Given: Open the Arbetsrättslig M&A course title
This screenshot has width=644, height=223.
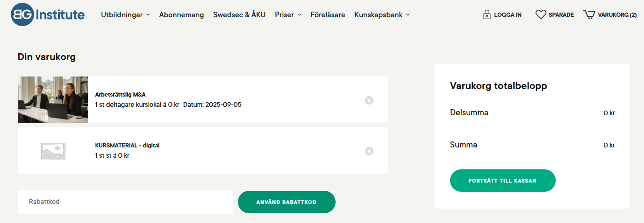Looking at the screenshot, I should [120, 95].
